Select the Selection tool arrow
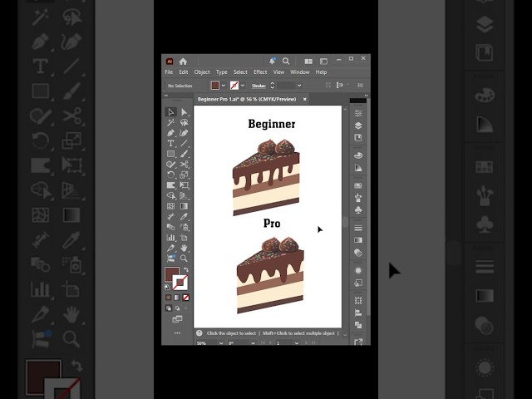The image size is (532, 399). point(170,112)
